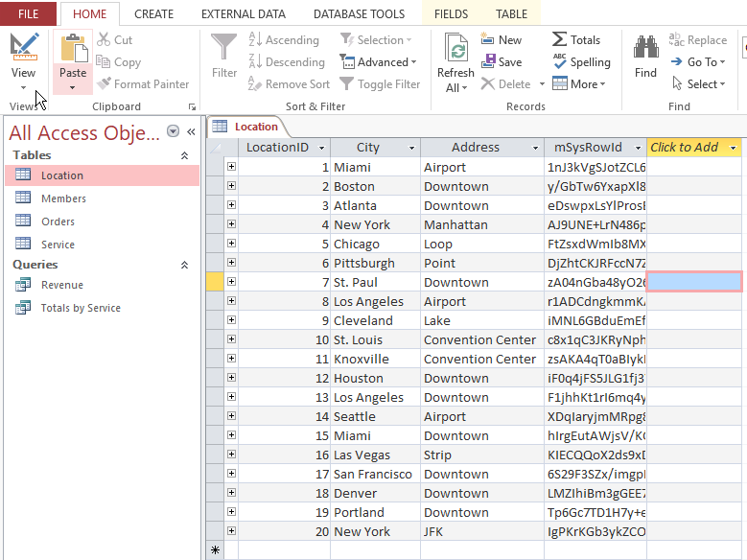Open the More records dropdown
Viewport: 747px width, 560px height.
click(579, 83)
